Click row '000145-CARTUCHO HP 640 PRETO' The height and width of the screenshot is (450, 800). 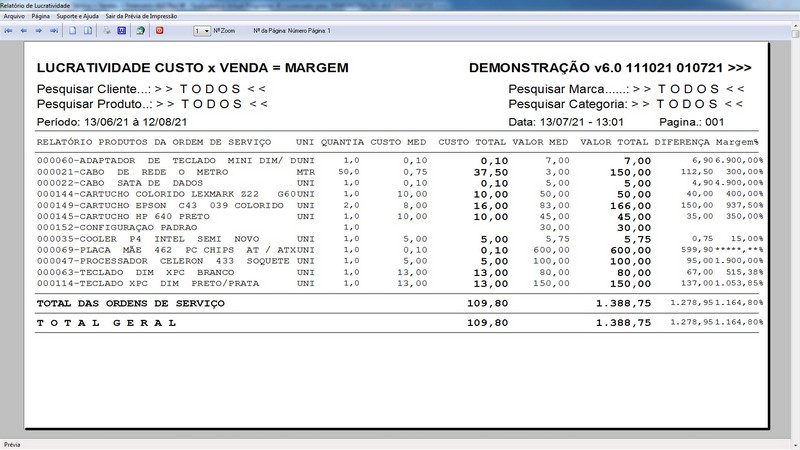pos(400,217)
